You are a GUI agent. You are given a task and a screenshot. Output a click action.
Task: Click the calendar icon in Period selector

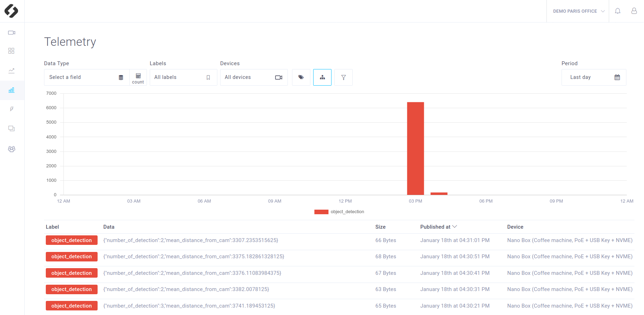click(617, 77)
